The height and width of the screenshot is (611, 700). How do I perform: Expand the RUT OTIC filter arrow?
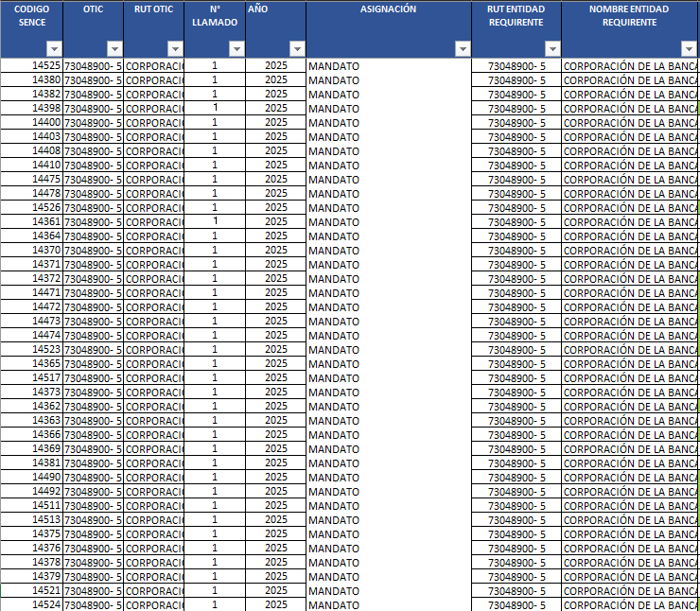(175, 48)
